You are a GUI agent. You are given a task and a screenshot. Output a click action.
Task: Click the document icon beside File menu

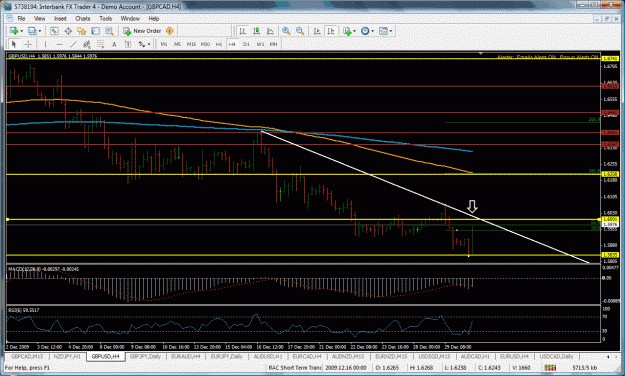(10, 18)
